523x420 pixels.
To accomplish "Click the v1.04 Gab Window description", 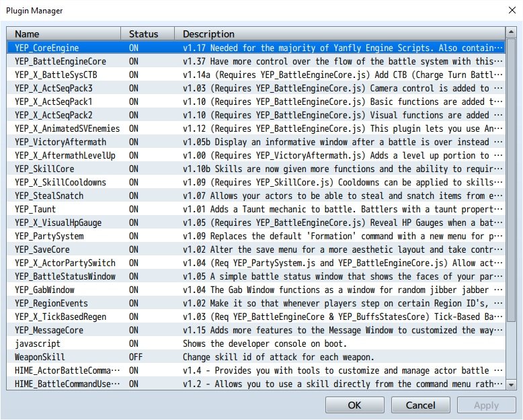I will [343, 290].
